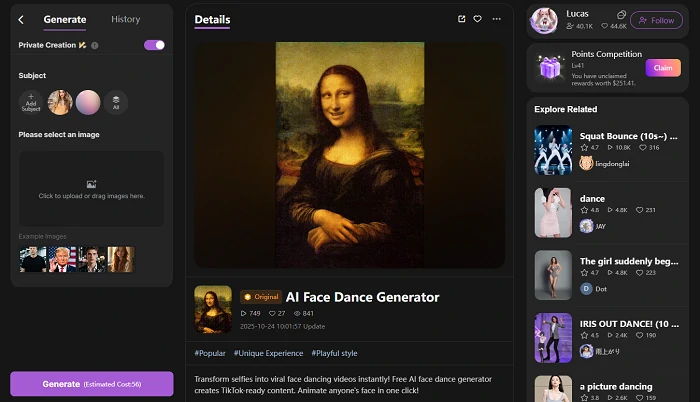Click the image upload drop area
This screenshot has height=402, width=700.
point(92,188)
